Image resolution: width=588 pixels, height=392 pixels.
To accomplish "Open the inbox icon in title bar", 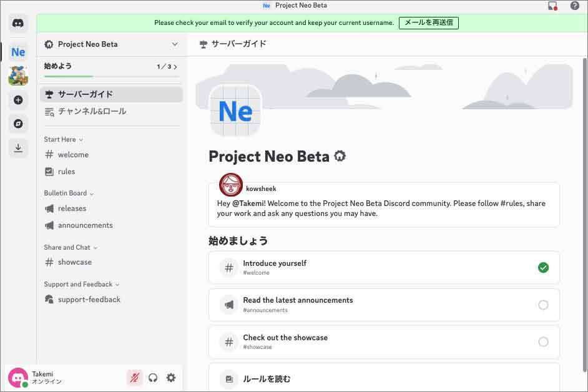I will click(552, 6).
